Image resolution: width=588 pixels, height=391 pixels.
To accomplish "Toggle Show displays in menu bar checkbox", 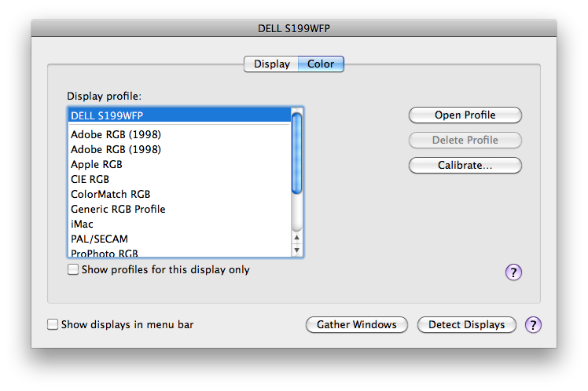I will tap(53, 324).
